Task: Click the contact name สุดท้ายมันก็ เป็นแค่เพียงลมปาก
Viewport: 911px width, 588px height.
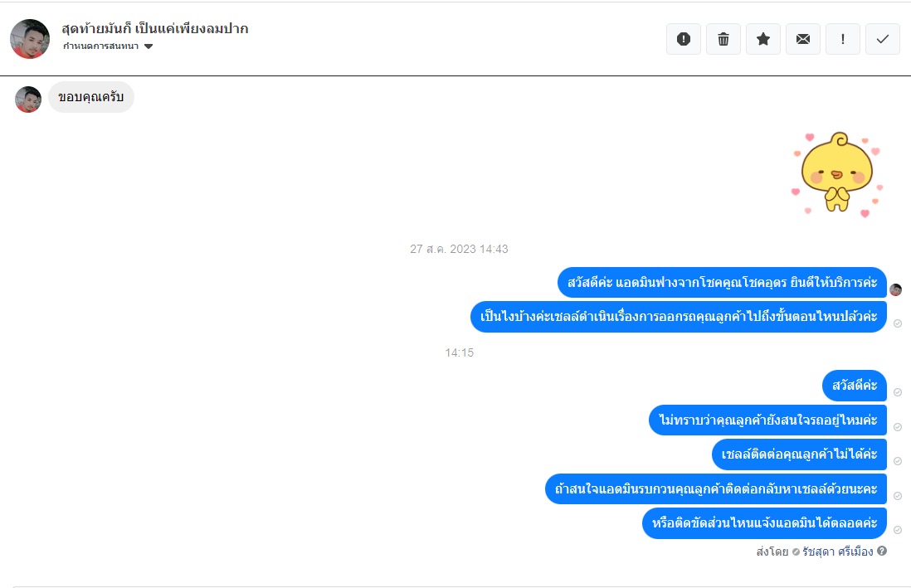Action: point(155,28)
